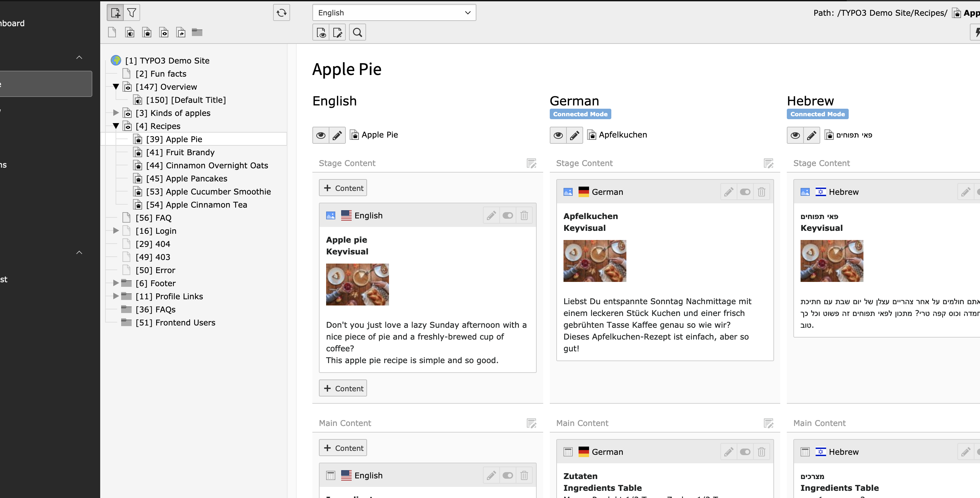Edit English Main Content column

[x=531, y=423]
